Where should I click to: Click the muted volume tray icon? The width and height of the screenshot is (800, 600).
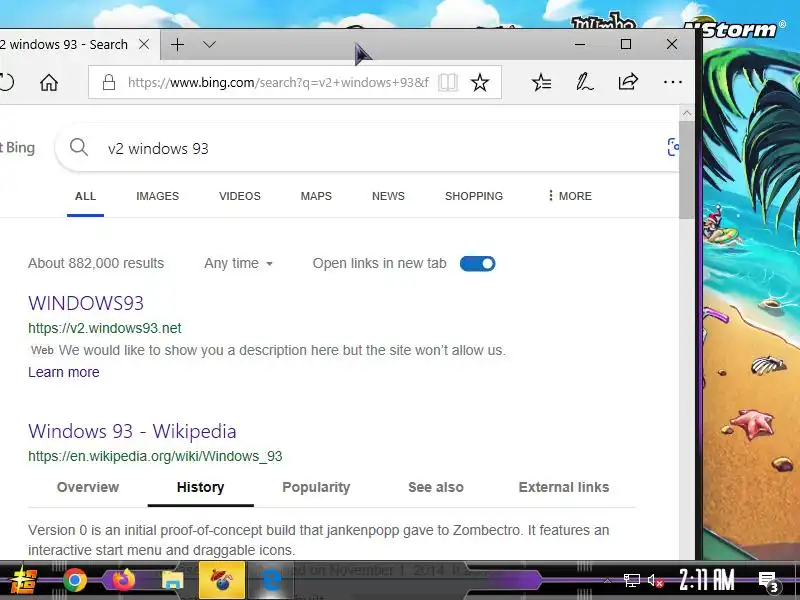coord(656,580)
